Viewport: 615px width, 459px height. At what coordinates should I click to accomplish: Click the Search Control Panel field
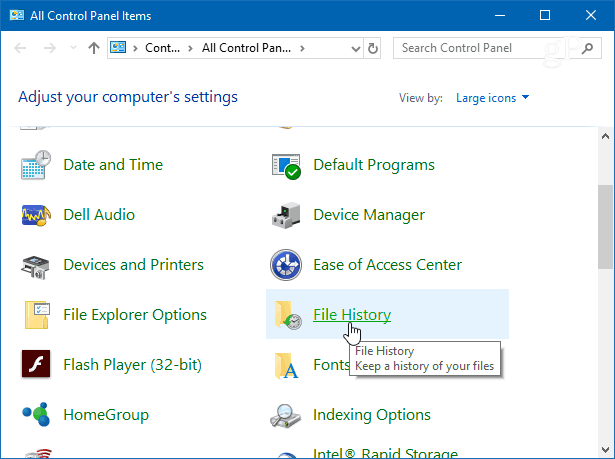[x=497, y=48]
